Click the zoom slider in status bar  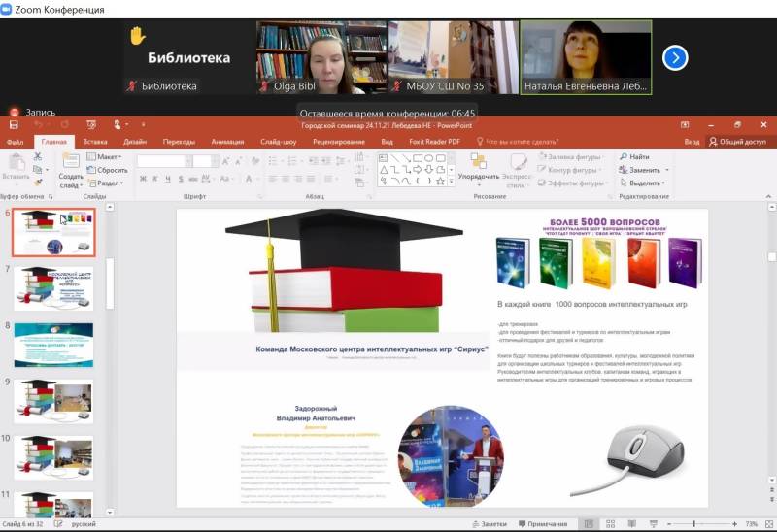(693, 523)
